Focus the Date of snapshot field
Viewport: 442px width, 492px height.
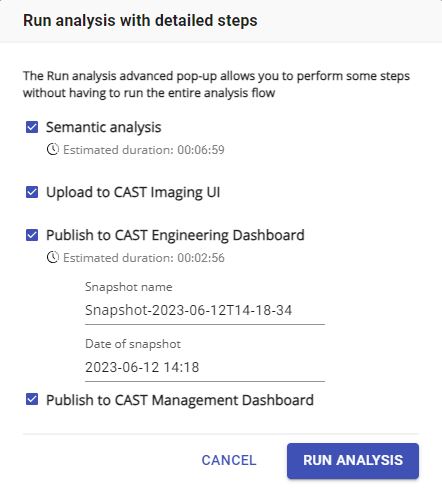[x=205, y=367]
